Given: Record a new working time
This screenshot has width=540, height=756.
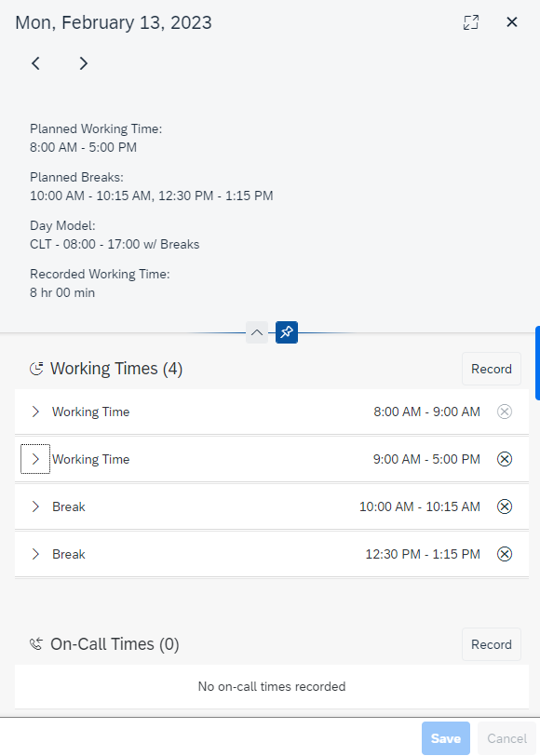Looking at the screenshot, I should pyautogui.click(x=492, y=369).
